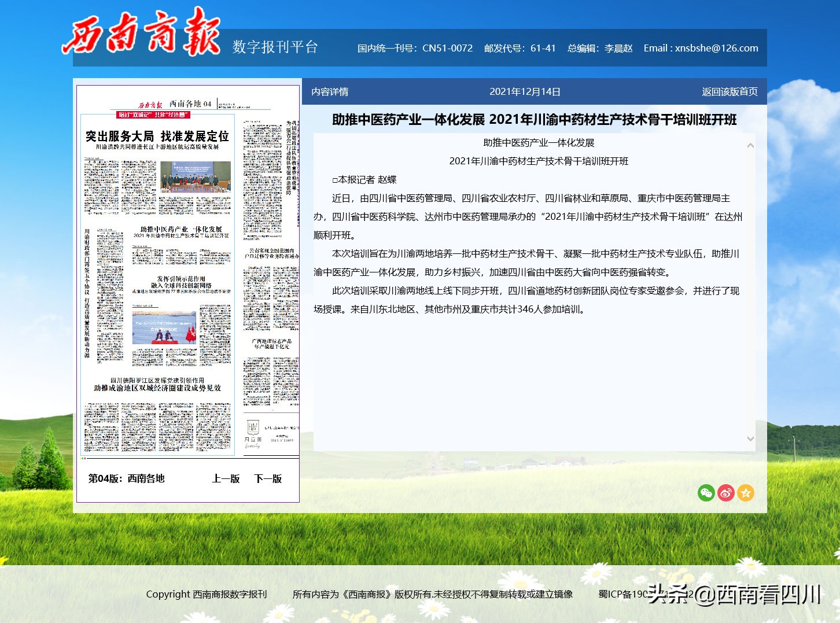
Task: Click the article paragraph starting 本次培训旨在
Action: click(x=526, y=263)
